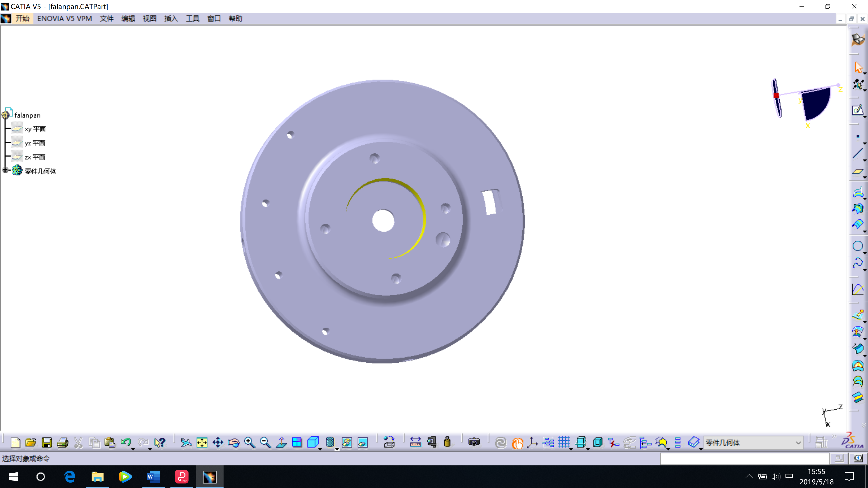Select the Pan view tool

(218, 442)
